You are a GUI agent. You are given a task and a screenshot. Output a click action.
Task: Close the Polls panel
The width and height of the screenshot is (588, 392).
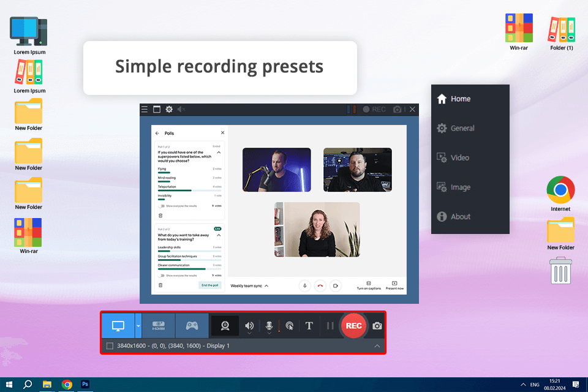coord(222,132)
